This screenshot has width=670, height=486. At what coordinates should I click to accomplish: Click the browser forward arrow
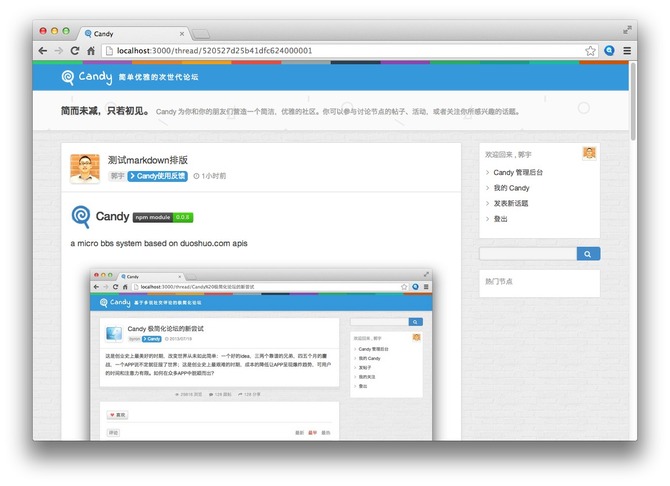point(59,51)
